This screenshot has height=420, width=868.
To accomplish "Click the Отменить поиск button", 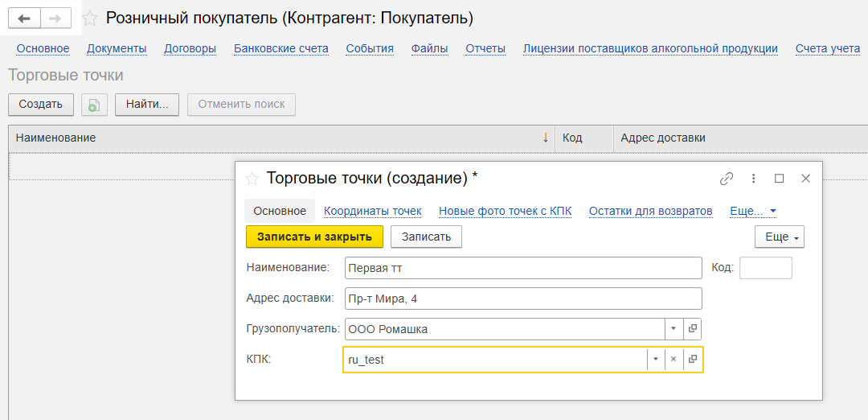I will coord(241,105).
